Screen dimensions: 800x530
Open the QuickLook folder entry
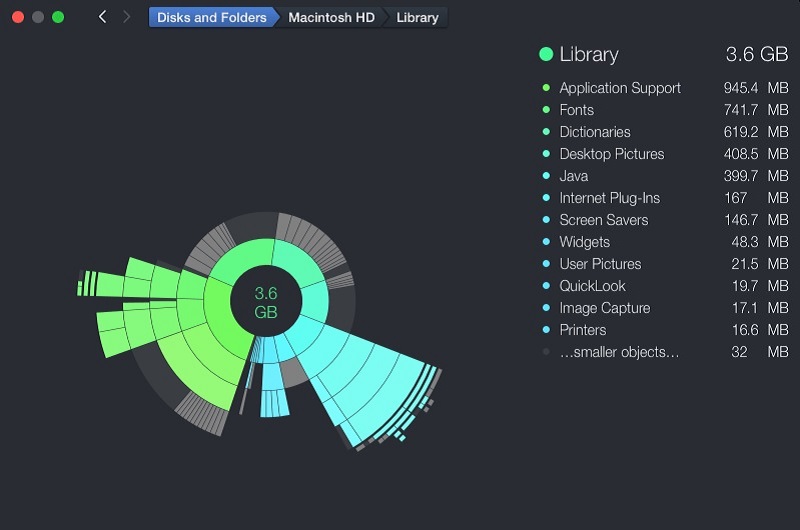point(592,286)
